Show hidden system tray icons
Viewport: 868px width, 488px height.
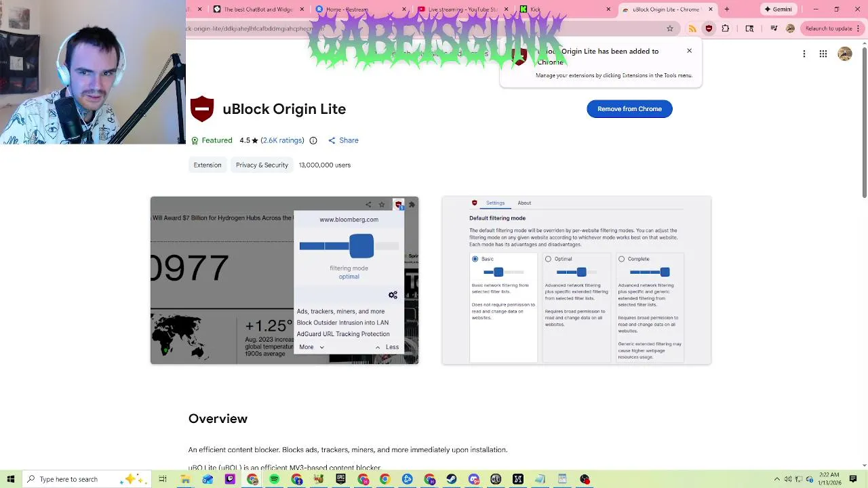777,479
